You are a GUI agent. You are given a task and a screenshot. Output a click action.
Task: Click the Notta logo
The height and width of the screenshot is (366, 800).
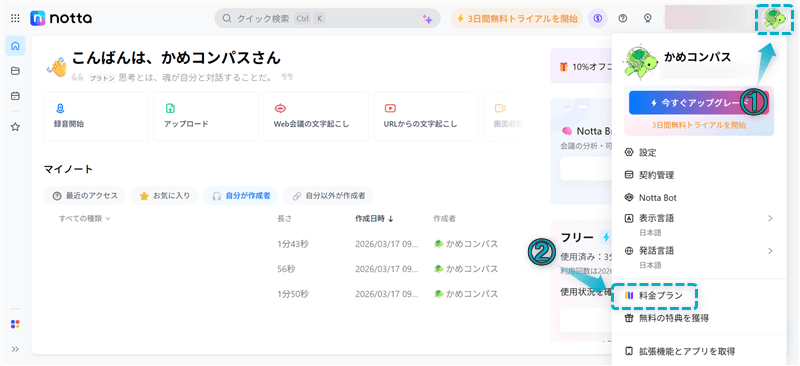tap(61, 19)
